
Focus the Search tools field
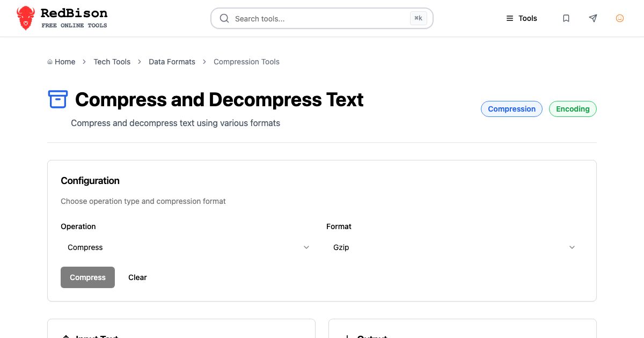(322, 18)
